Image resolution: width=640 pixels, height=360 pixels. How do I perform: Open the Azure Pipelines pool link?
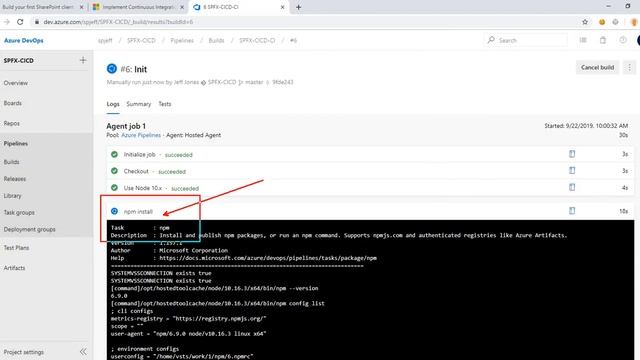point(141,135)
